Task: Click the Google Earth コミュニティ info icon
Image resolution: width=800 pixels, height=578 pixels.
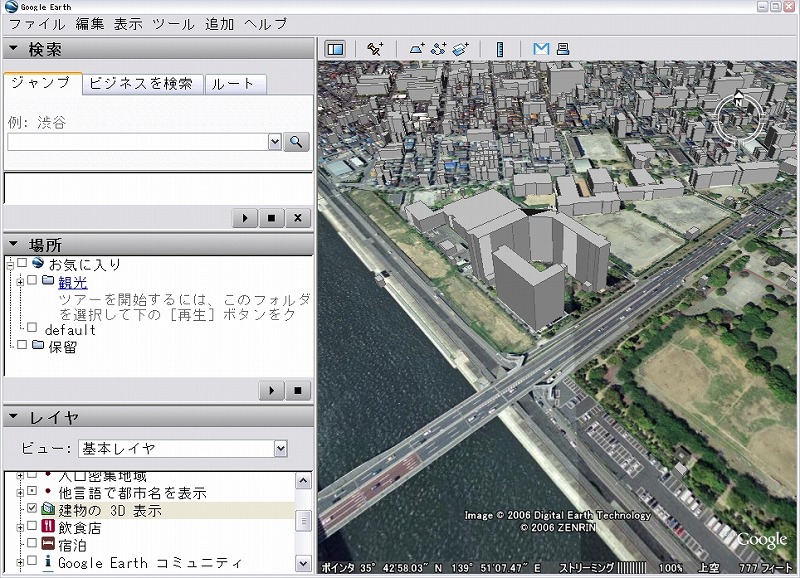Action: click(x=48, y=561)
